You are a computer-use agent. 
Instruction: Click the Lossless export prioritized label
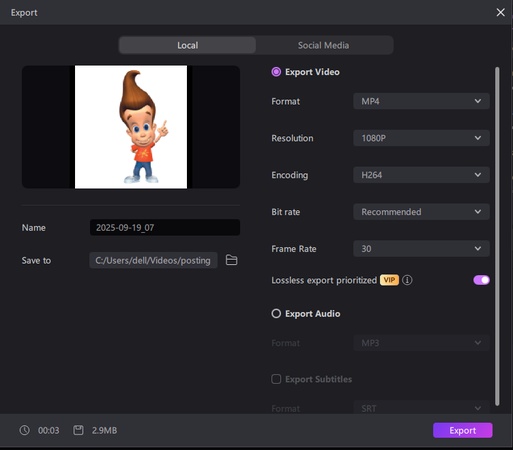[324, 280]
